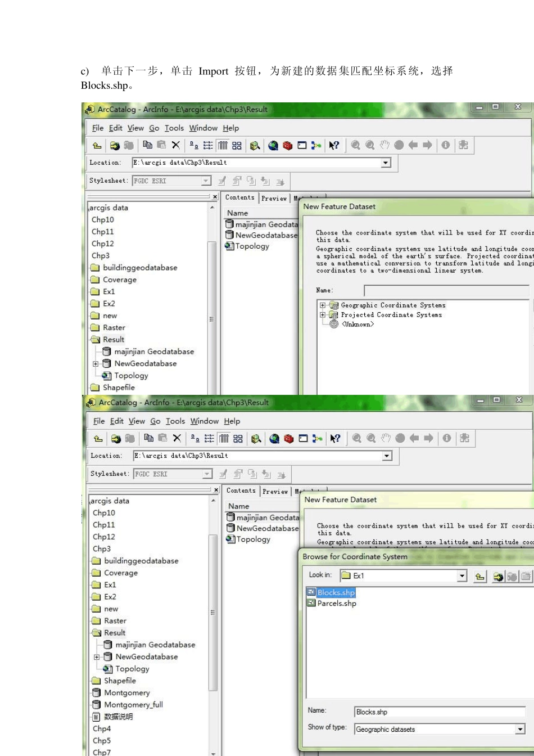This screenshot has width=534, height=756.
Task: Click the Montgomery_full geodatabase in tree
Action: (133, 704)
